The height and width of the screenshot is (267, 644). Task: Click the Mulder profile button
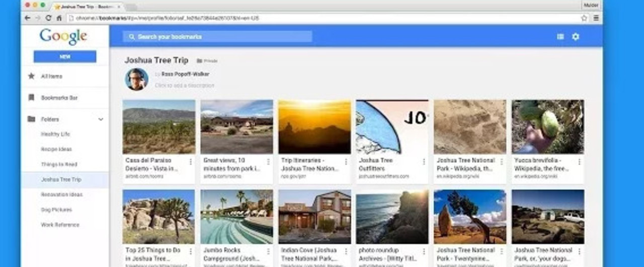click(592, 5)
